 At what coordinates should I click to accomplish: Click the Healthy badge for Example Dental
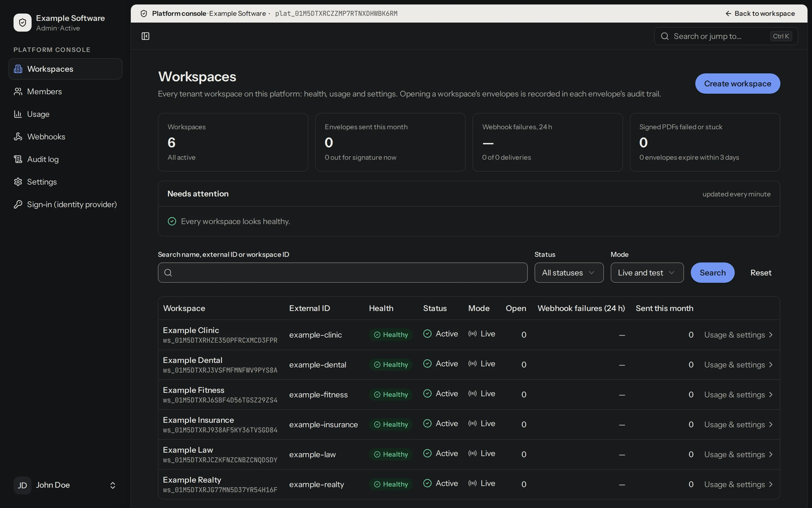391,365
